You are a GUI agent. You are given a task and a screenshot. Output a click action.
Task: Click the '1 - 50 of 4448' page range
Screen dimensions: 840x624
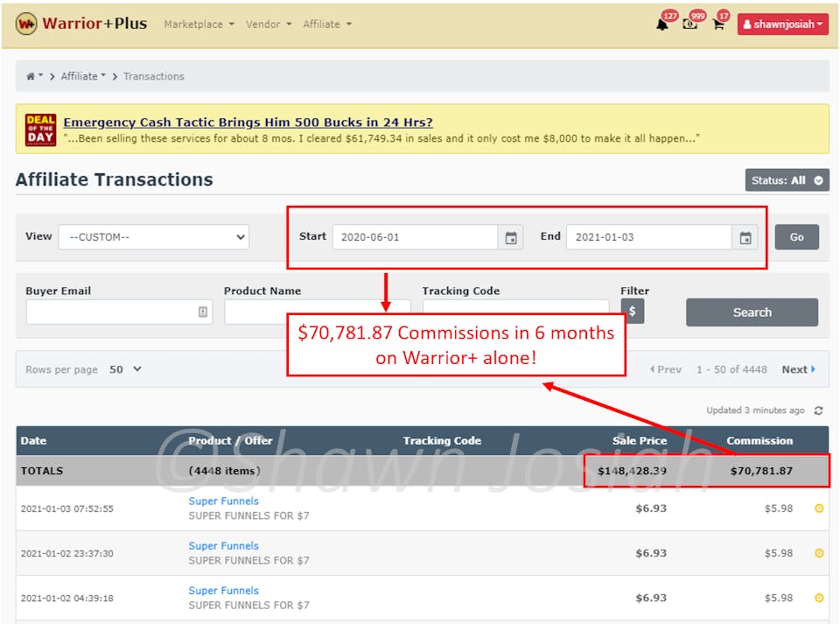(731, 369)
